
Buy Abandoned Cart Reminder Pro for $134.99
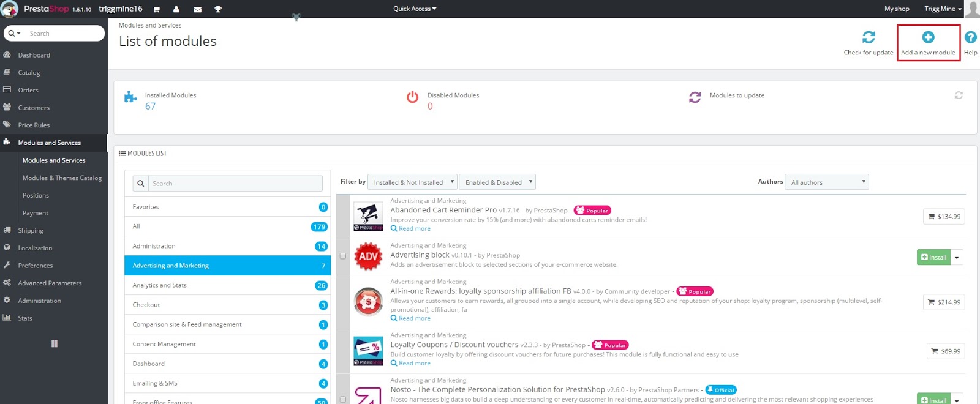coord(944,217)
